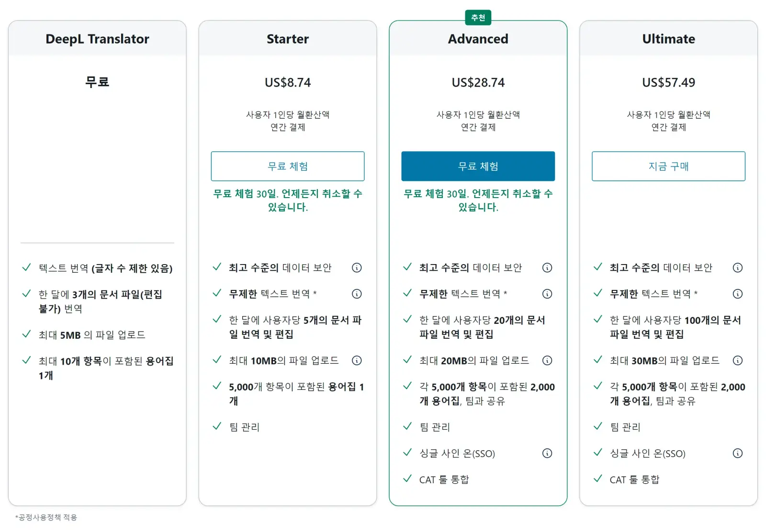Click the Ultimate plan 지금 구매 button
This screenshot has width=766, height=532.
coord(668,166)
